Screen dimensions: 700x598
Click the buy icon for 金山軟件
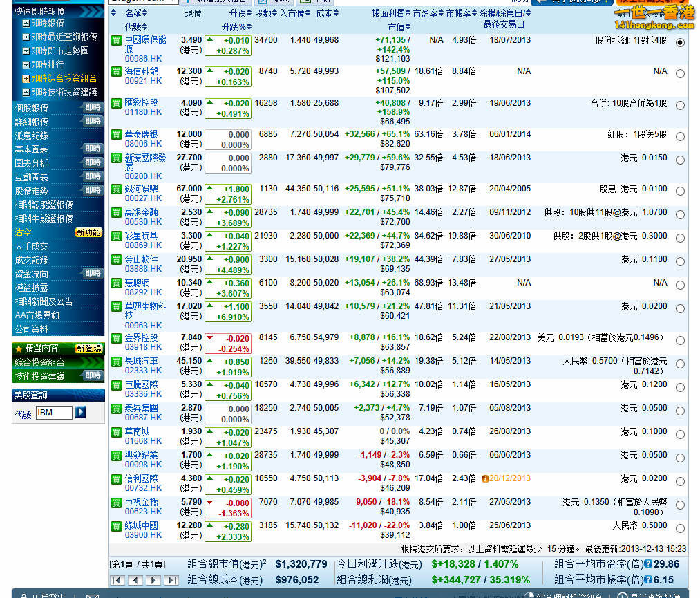pyautogui.click(x=116, y=259)
